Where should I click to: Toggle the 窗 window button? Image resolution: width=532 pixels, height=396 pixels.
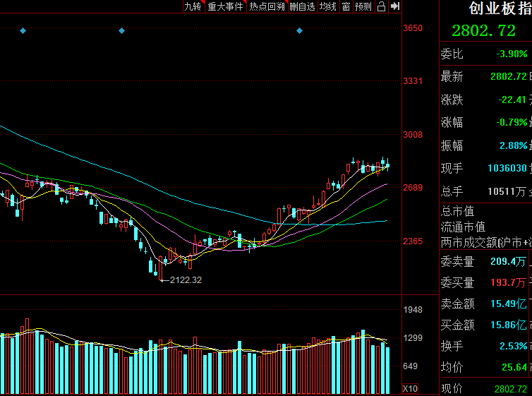pos(346,6)
